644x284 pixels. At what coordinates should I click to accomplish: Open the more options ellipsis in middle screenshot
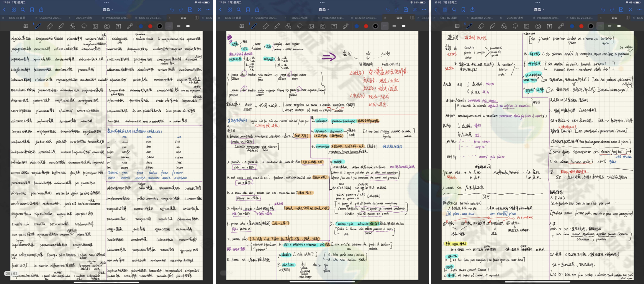[424, 10]
